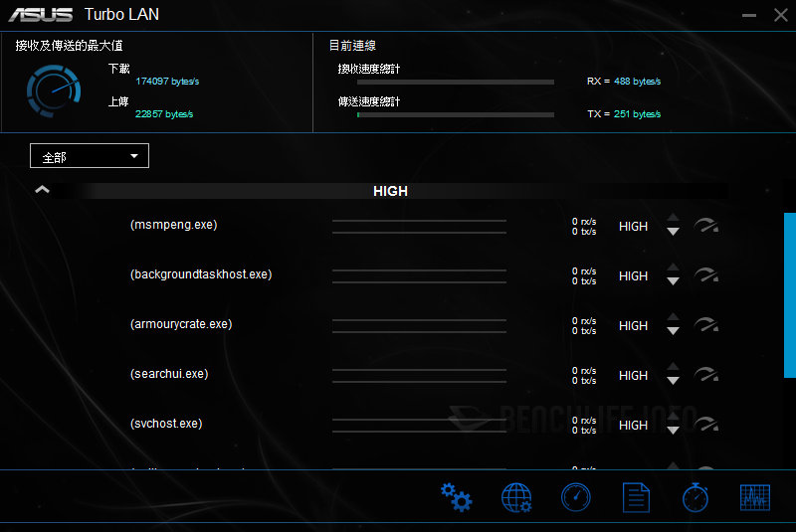This screenshot has width=796, height=532.
Task: Click the 22857 bytes/s upload value
Action: click(164, 114)
